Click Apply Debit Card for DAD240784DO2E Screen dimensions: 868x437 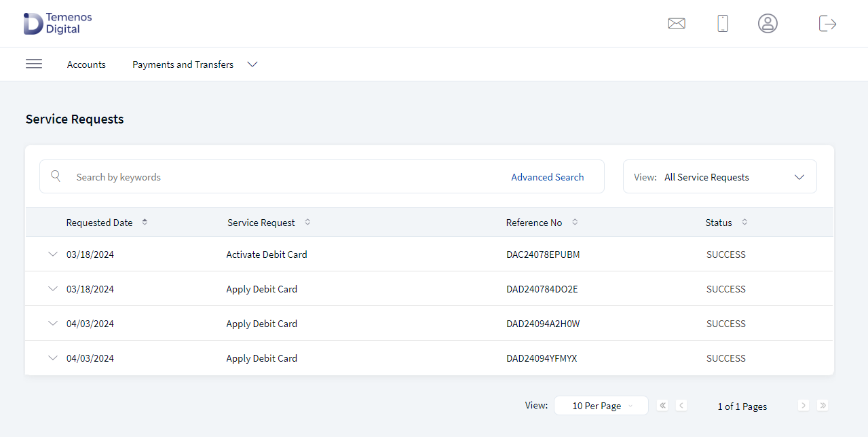pyautogui.click(x=262, y=289)
